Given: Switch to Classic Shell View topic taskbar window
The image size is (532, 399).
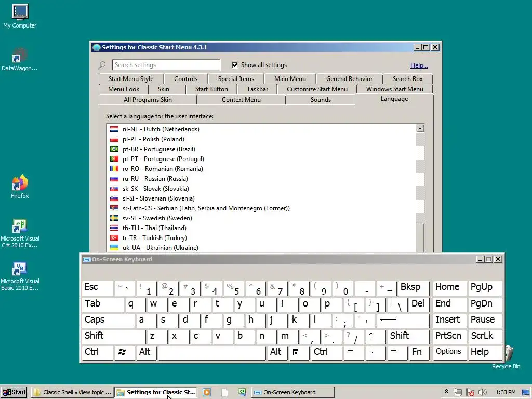Looking at the screenshot, I should click(72, 393).
